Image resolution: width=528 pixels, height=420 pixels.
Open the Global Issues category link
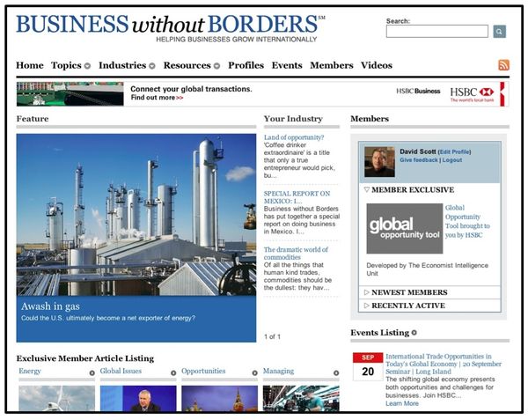pyautogui.click(x=121, y=372)
